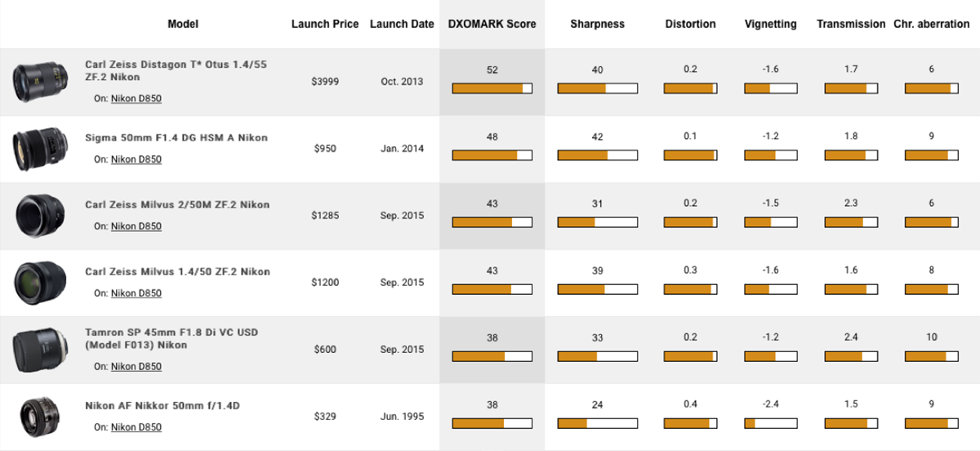This screenshot has height=451, width=980.
Task: Open Nikon D850 link under Tamron SP 45mm
Action: [x=136, y=367]
